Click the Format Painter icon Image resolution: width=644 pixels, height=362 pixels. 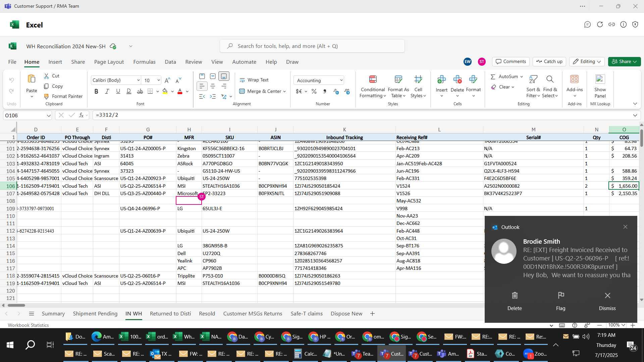pos(47,97)
